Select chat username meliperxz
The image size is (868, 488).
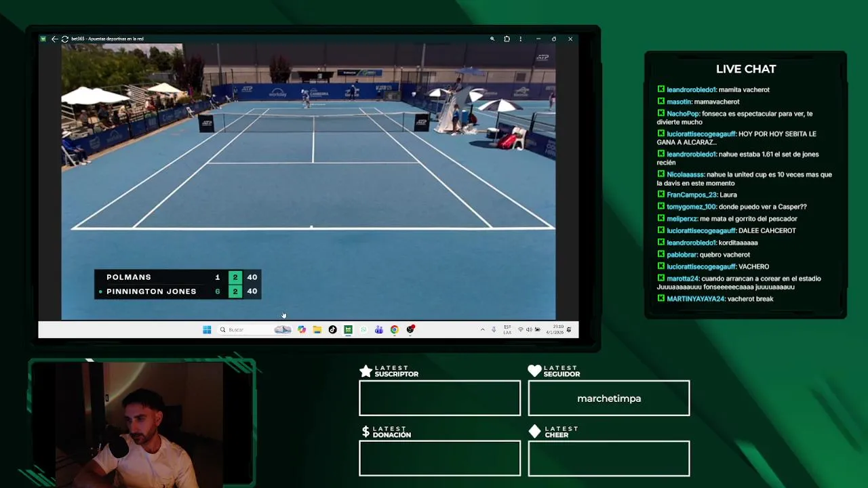(x=682, y=219)
